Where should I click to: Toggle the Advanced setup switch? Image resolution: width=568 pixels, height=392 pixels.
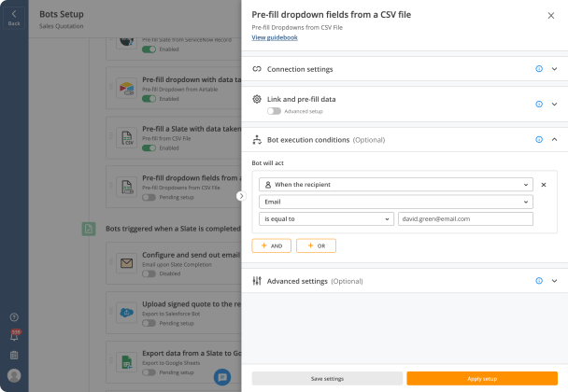274,111
